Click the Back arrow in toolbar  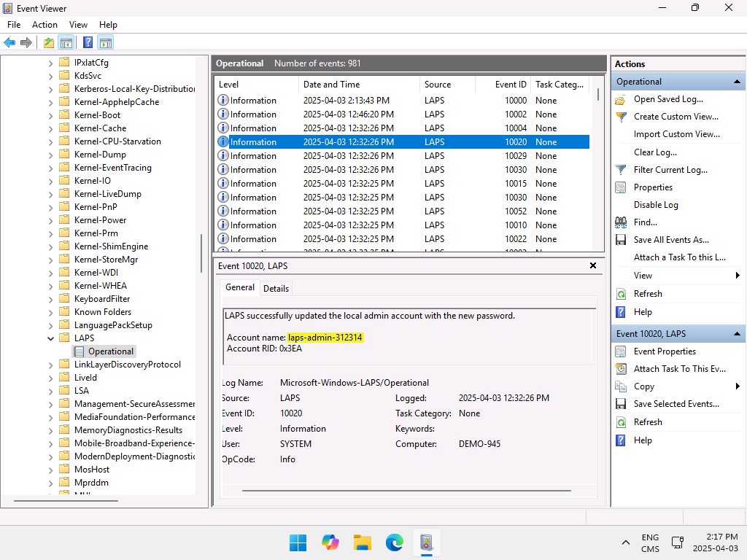pyautogui.click(x=9, y=42)
